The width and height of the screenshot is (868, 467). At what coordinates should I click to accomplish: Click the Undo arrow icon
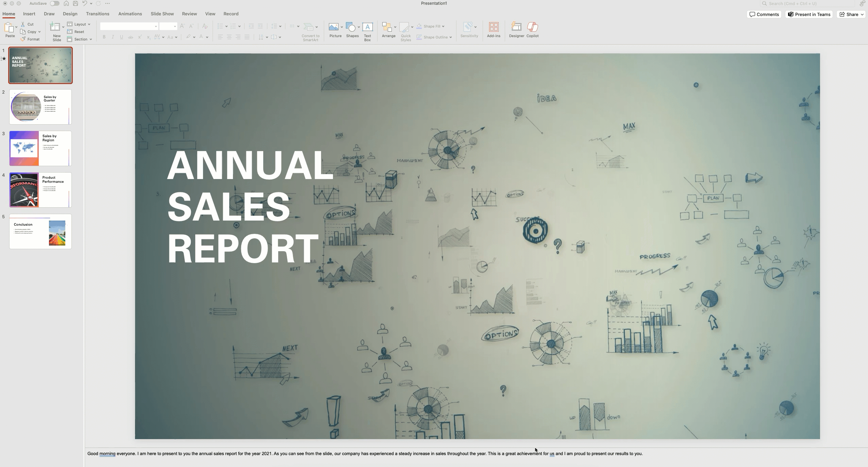(x=85, y=3)
